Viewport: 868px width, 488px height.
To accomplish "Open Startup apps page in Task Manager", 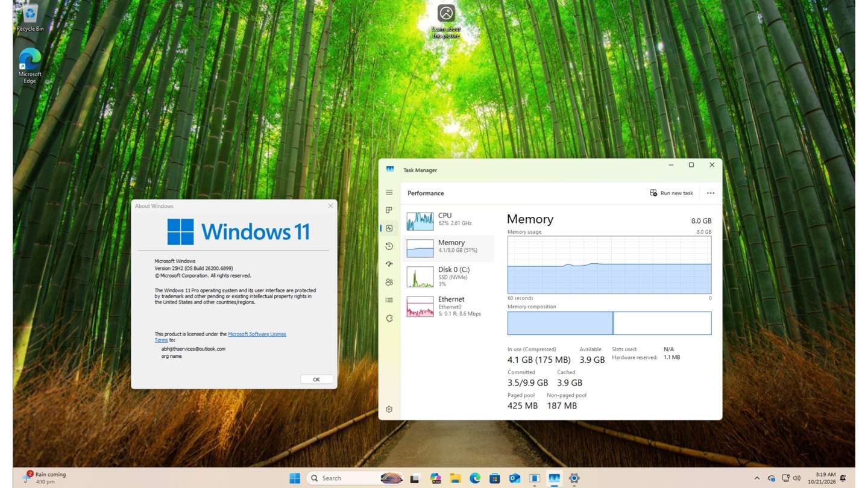I will pyautogui.click(x=389, y=264).
